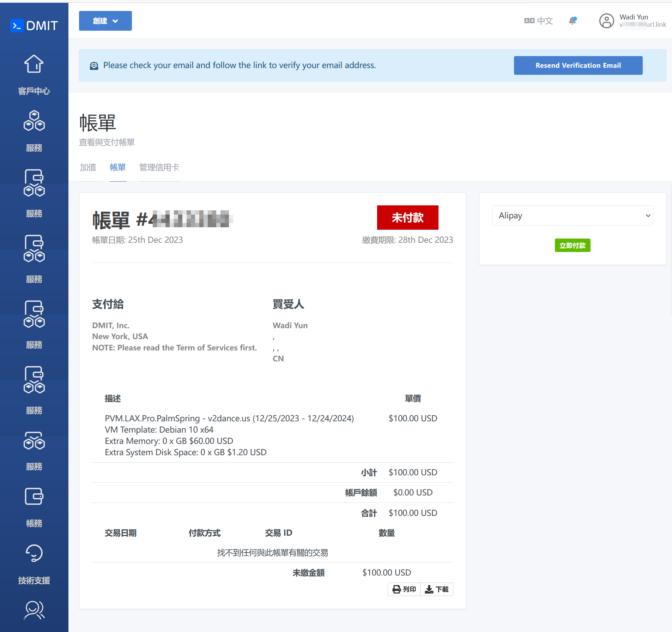
Task: Click the Wadi Yun account name
Action: pos(634,17)
